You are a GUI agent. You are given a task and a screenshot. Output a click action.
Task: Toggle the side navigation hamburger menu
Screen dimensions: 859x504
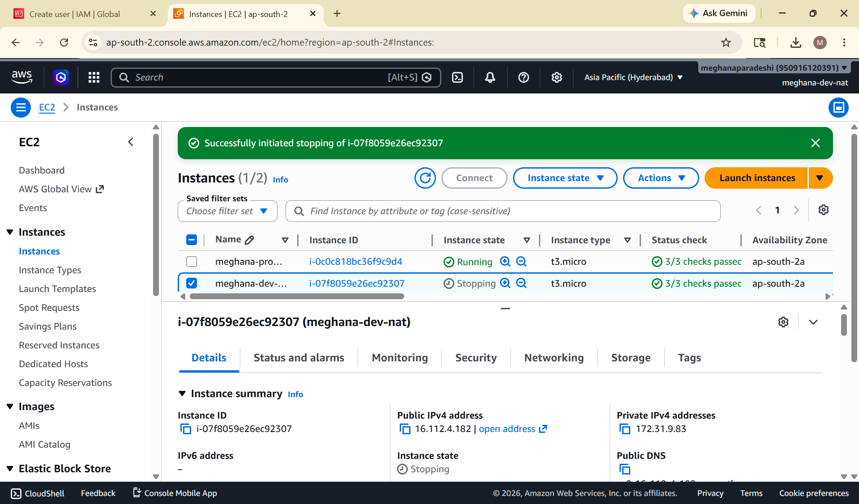[21, 107]
